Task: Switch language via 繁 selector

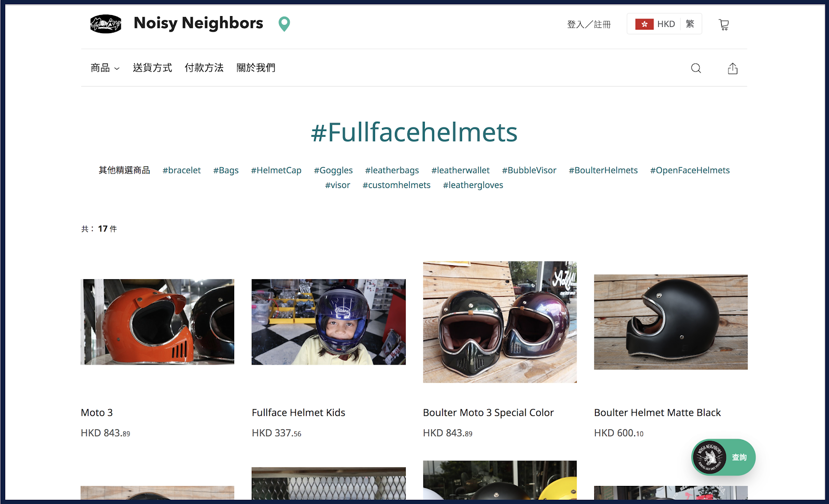Action: (x=690, y=24)
